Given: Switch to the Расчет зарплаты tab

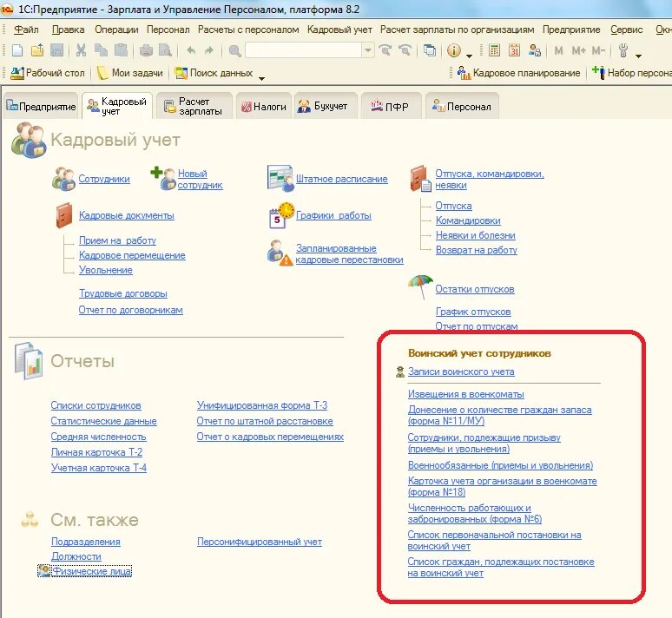Looking at the screenshot, I should [194, 106].
